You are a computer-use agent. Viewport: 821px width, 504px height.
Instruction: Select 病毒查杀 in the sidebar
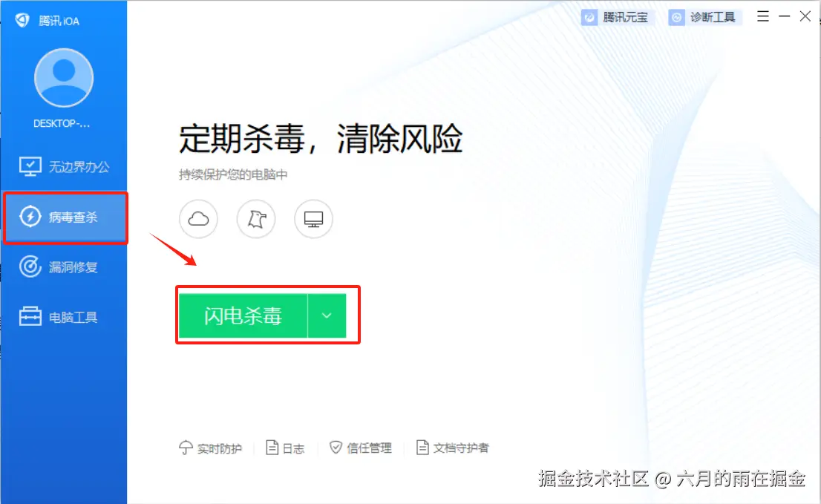(x=65, y=217)
